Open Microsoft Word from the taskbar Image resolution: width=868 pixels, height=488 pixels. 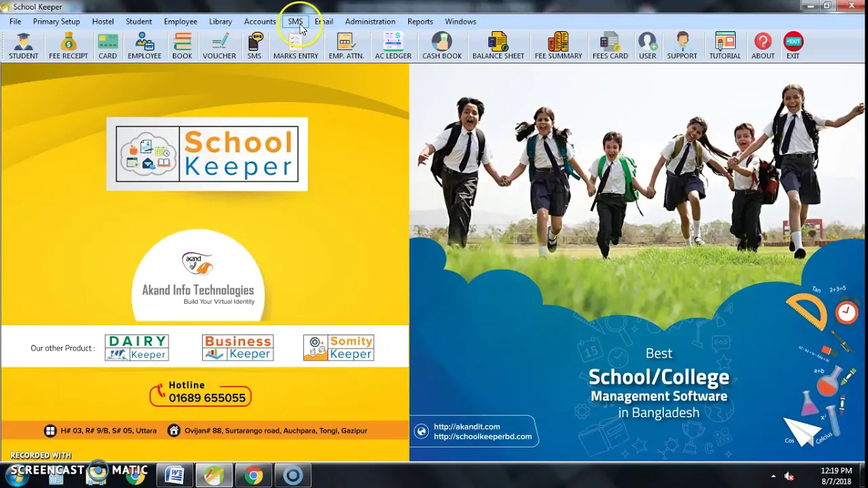[x=174, y=476]
